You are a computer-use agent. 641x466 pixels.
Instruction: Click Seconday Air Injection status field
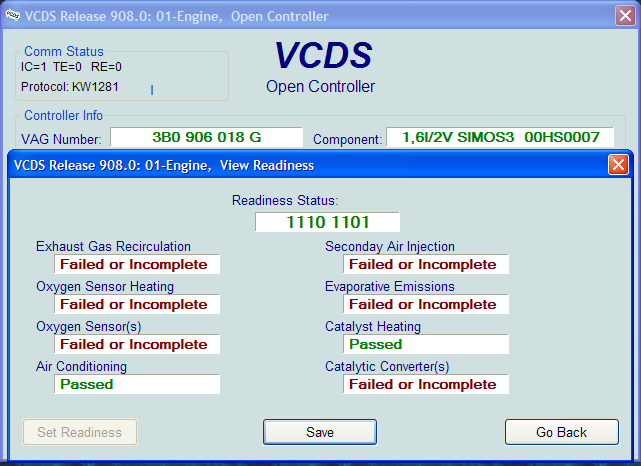[x=426, y=264]
